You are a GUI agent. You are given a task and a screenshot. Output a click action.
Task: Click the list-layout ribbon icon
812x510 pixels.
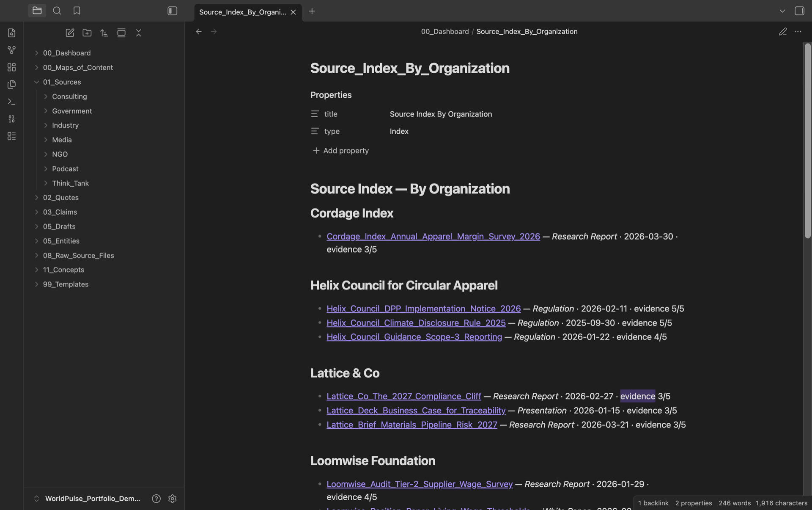(x=11, y=136)
